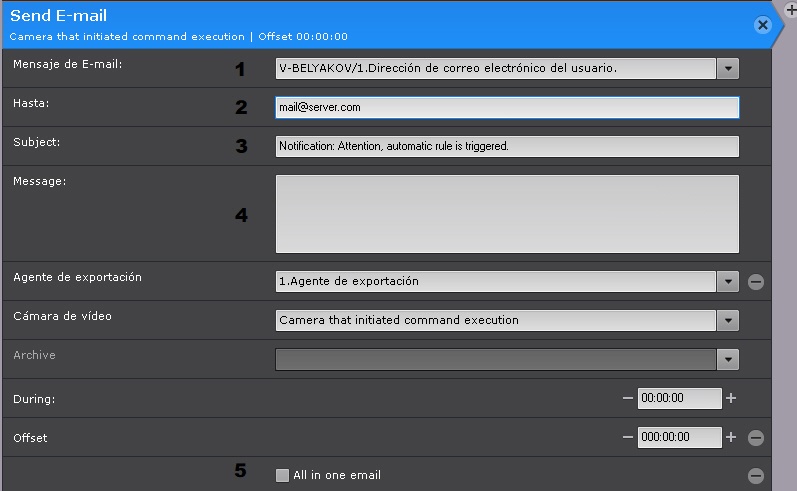Click the Offset time input field
The image size is (797, 491).
(679, 437)
